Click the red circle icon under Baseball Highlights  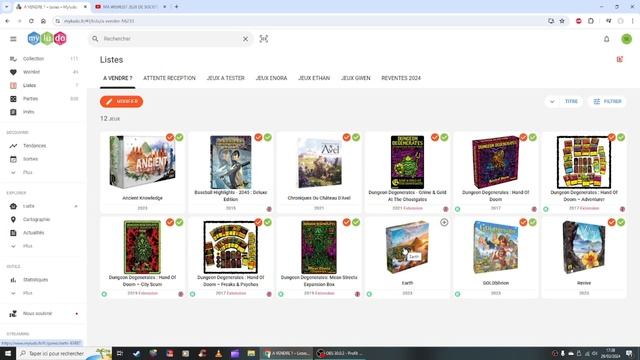[x=269, y=209]
